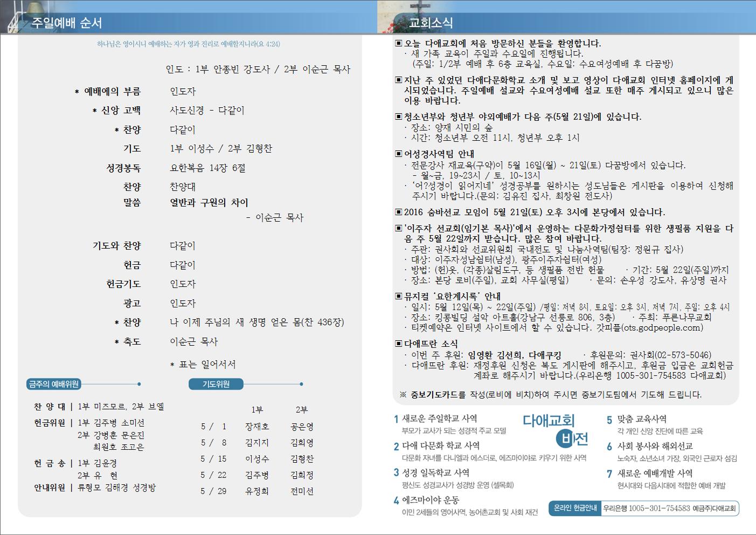Click vision number 4 beside 에즈마이야 운동
The width and height of the screenshot is (756, 535).
[396, 500]
